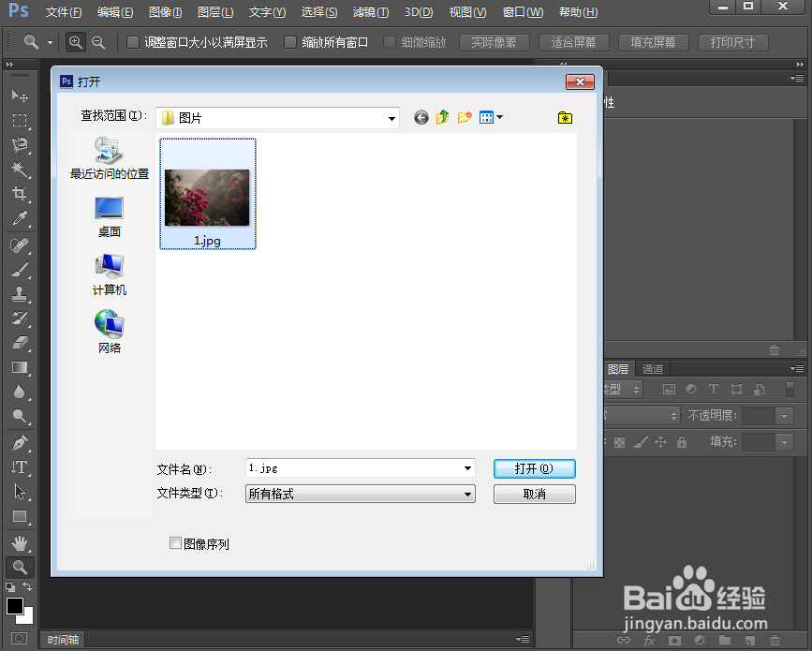The height and width of the screenshot is (651, 812).
Task: Select the Eraser tool
Action: point(20,343)
